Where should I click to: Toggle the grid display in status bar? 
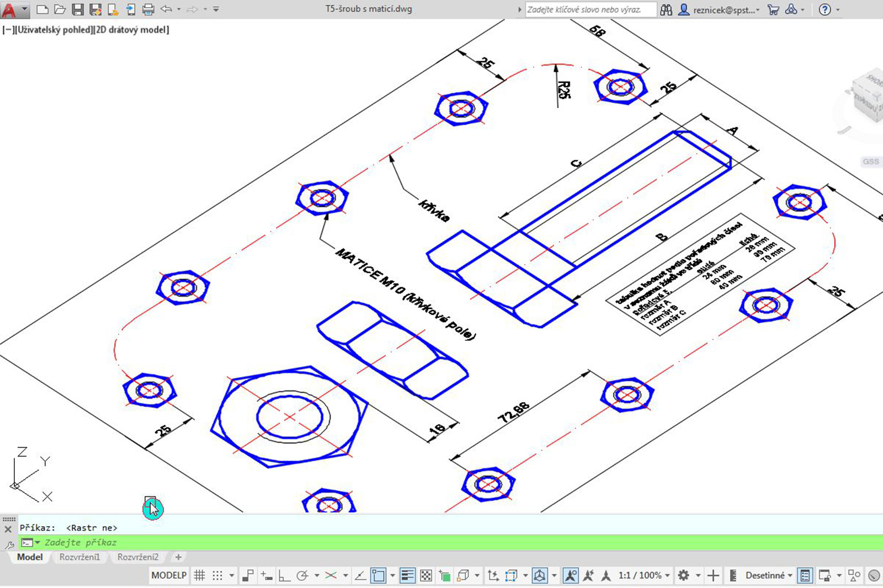pos(200,575)
